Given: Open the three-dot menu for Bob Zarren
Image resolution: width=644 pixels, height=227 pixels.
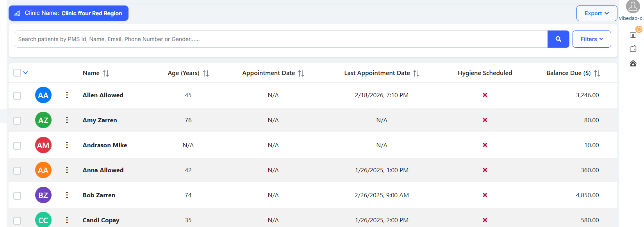Looking at the screenshot, I should point(67,195).
